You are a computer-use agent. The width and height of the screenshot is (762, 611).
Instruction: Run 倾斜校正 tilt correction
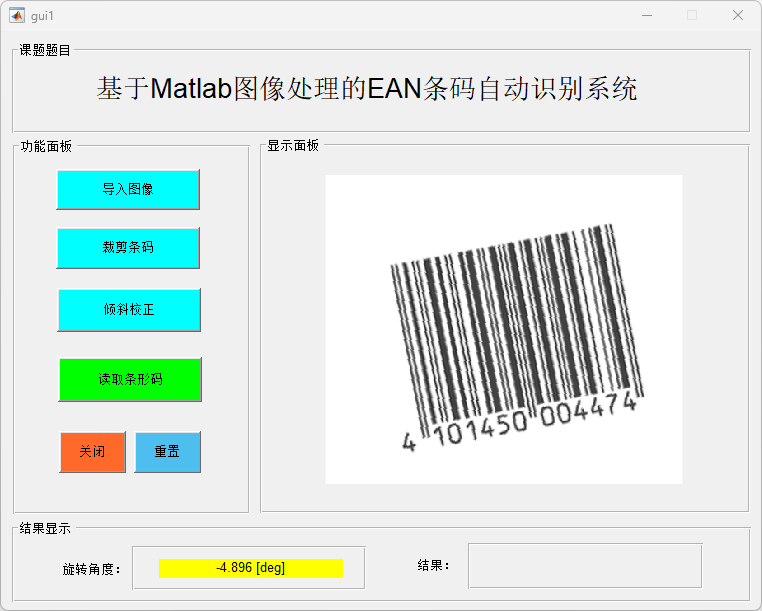pyautogui.click(x=129, y=310)
